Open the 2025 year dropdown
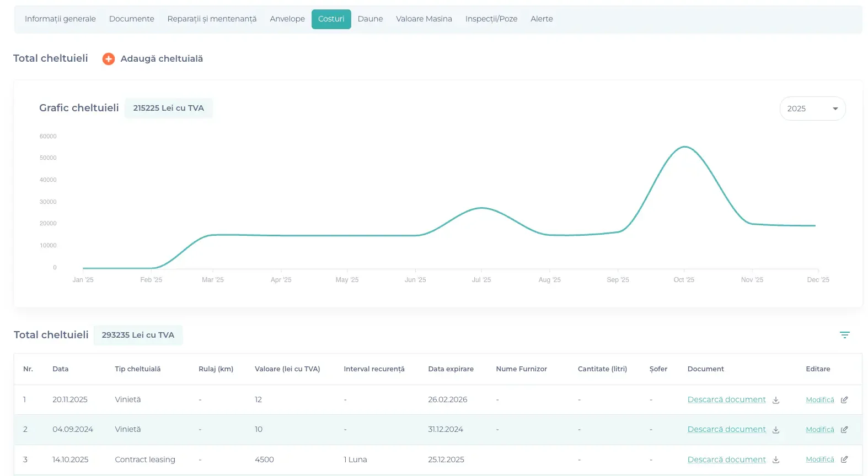 tap(812, 109)
